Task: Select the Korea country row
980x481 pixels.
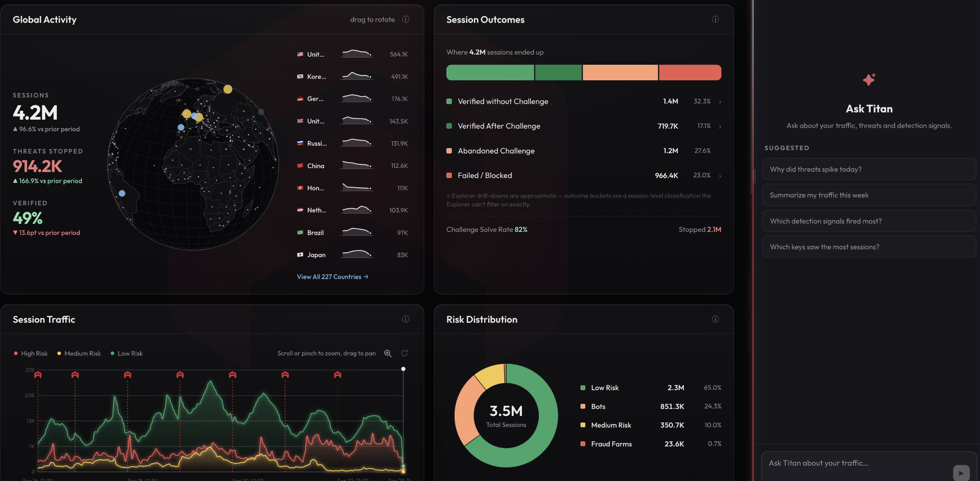Action: click(353, 76)
